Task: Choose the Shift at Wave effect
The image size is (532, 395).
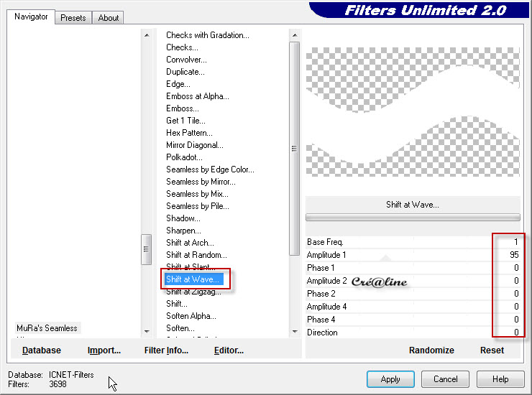Action: (193, 279)
